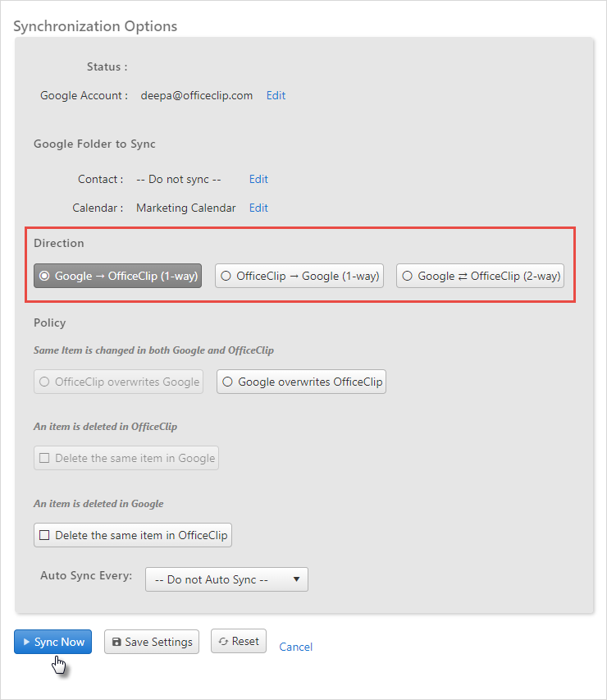Select OfficeClip overwrites Google policy
Screen dimensions: 607x700
click(119, 382)
